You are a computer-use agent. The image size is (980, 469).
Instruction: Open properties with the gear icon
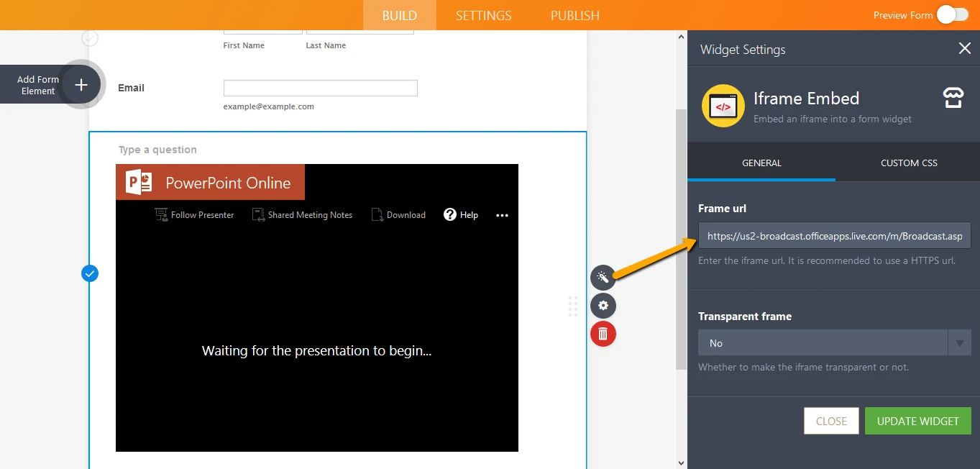click(603, 306)
